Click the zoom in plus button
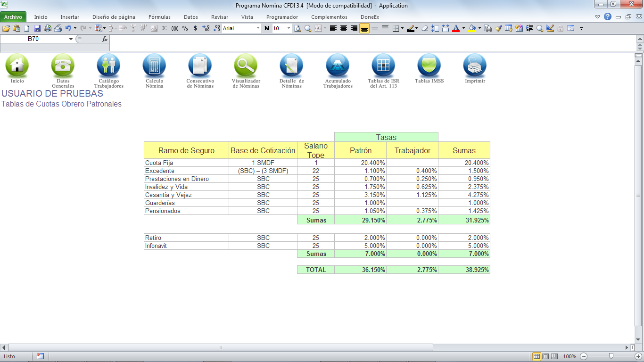This screenshot has height=362, width=644. [x=638, y=356]
